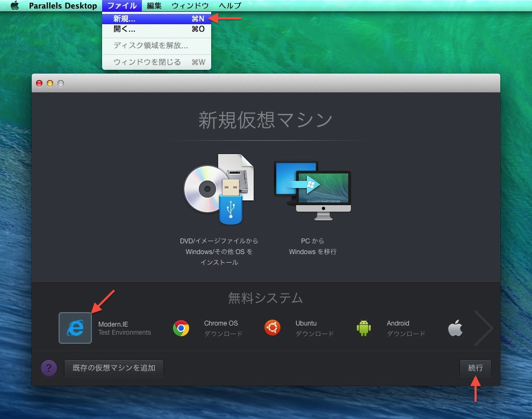Click the ファイル menu in menu bar
Viewport: 532px width, 419px height.
(x=122, y=5)
